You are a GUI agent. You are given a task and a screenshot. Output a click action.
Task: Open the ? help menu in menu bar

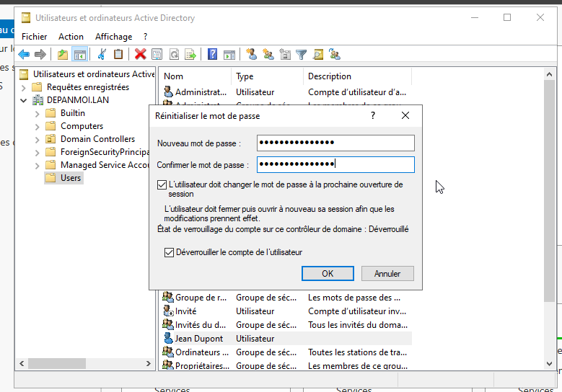pos(145,37)
